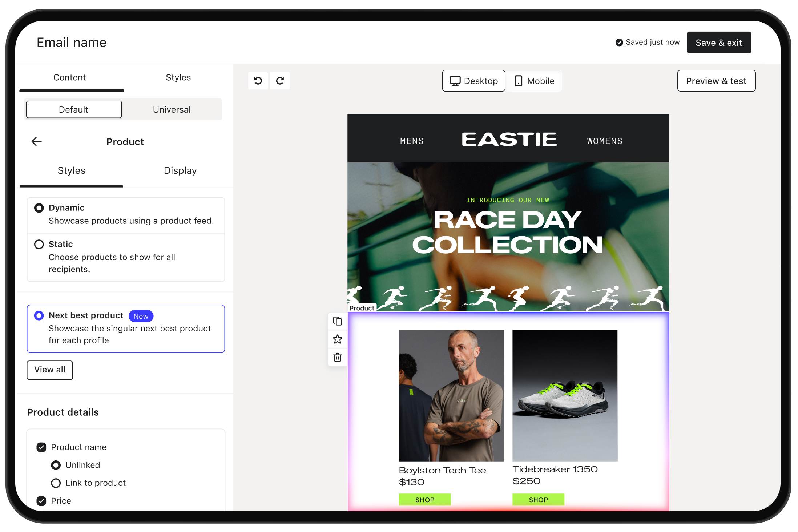Click the View all button
Viewport: 798px width, 532px height.
[50, 370]
